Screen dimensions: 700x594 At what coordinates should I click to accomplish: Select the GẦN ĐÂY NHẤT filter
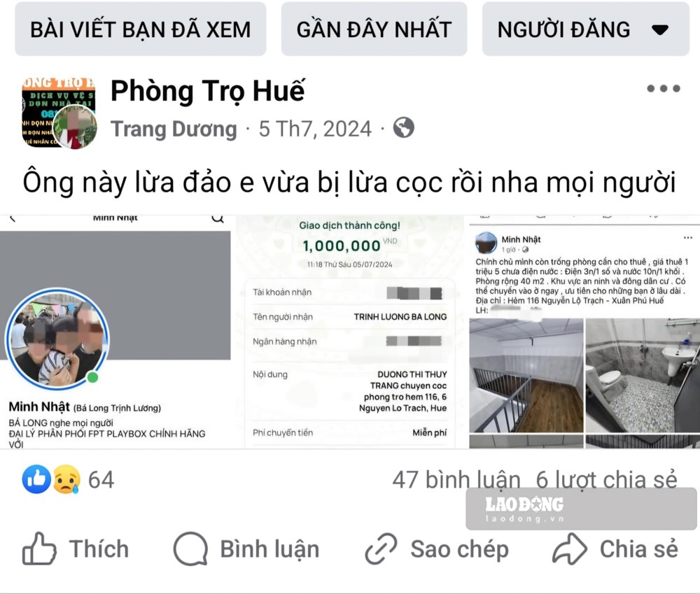374,29
